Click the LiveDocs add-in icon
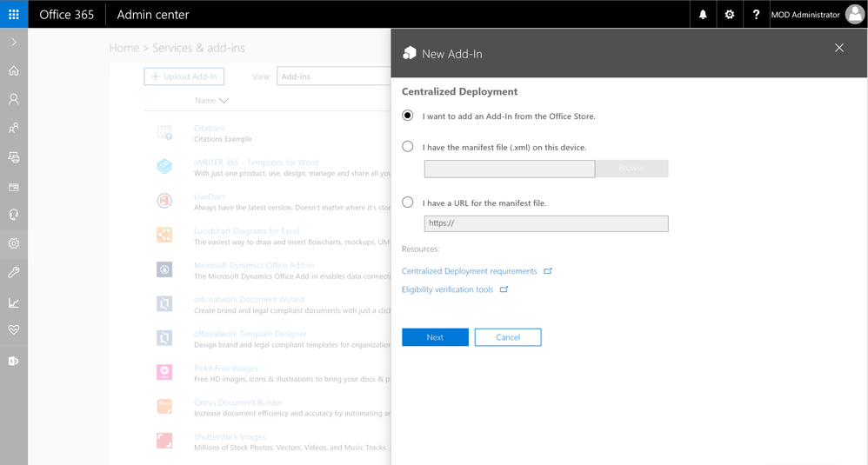The width and height of the screenshot is (868, 465). [164, 200]
